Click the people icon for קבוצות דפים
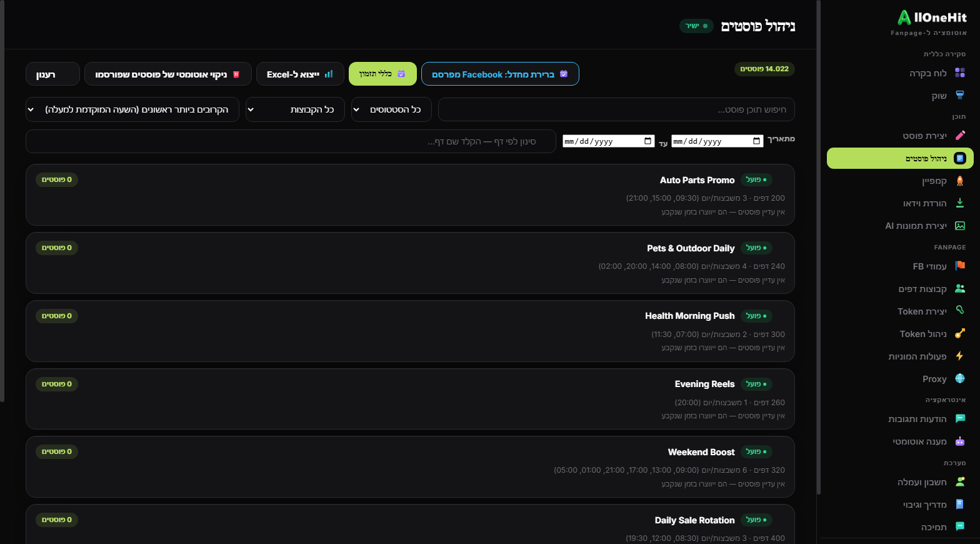 [x=960, y=289]
